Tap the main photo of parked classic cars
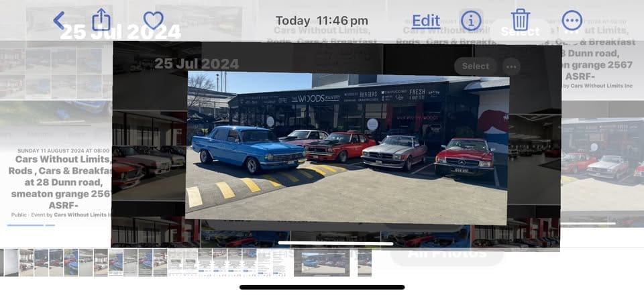This screenshot has width=644, height=297. point(347,148)
